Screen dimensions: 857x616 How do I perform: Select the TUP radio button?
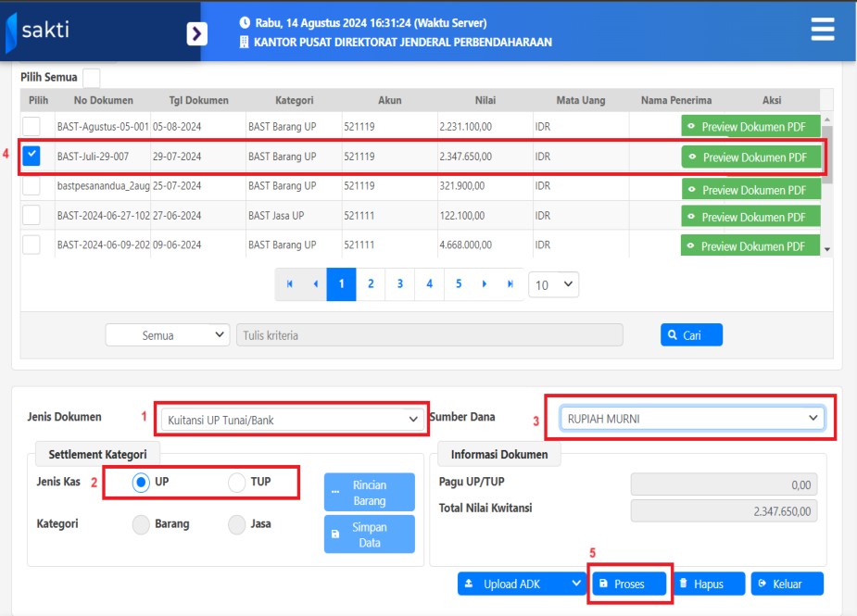pyautogui.click(x=237, y=483)
